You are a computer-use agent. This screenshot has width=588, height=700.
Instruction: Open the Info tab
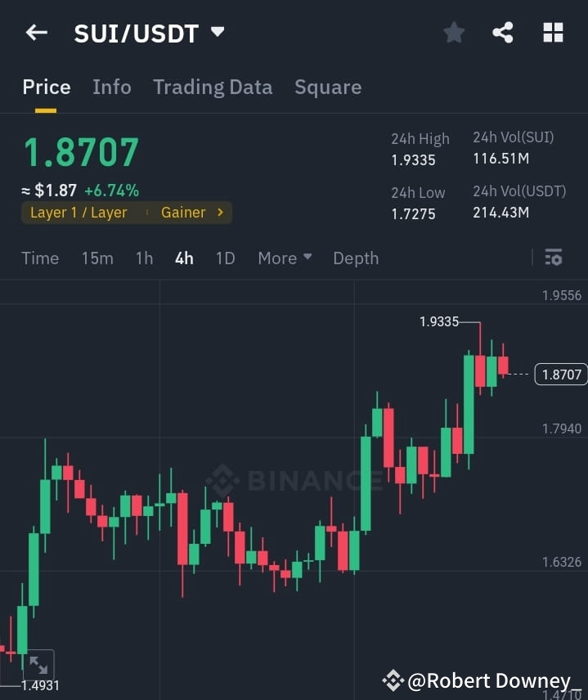[x=112, y=87]
